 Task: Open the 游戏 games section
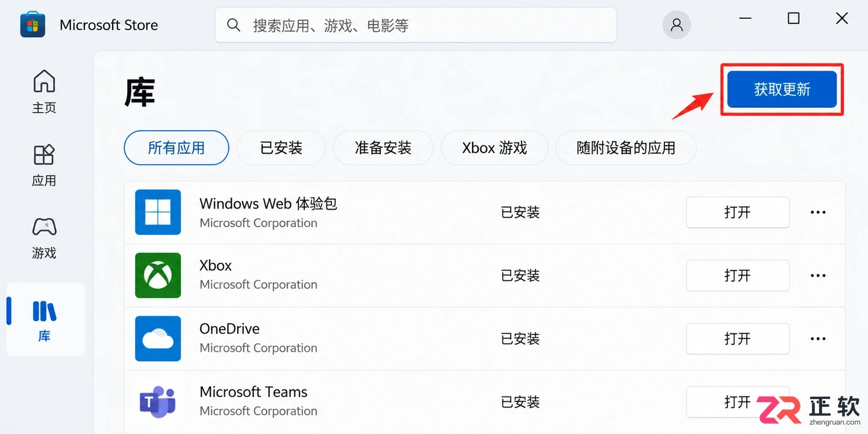pos(44,238)
